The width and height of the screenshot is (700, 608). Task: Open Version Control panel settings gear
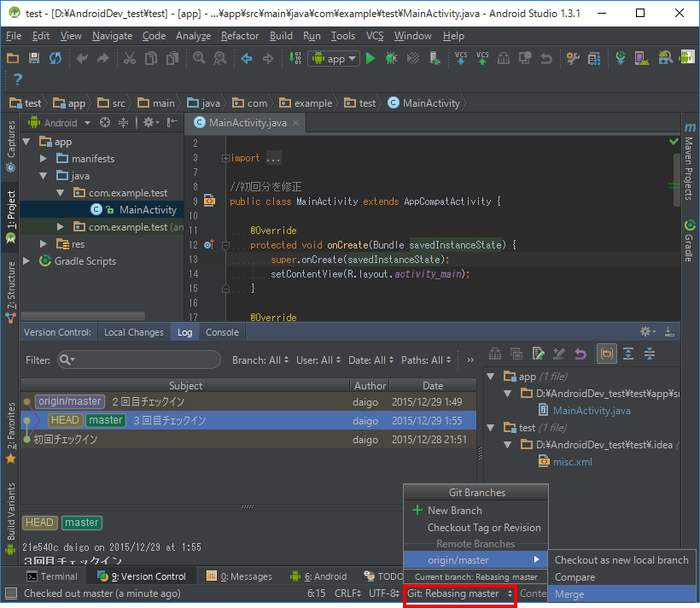click(648, 331)
